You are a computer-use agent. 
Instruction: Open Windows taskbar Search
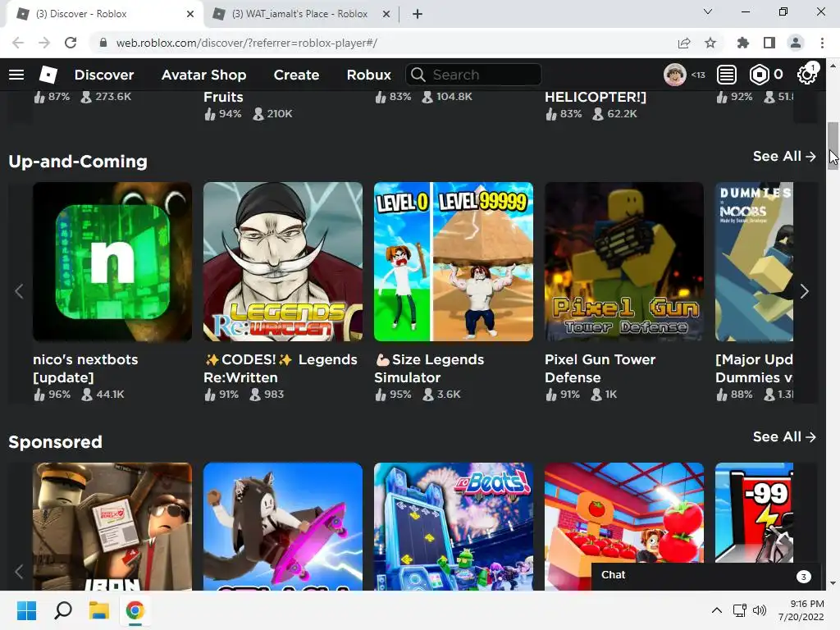pyautogui.click(x=63, y=610)
